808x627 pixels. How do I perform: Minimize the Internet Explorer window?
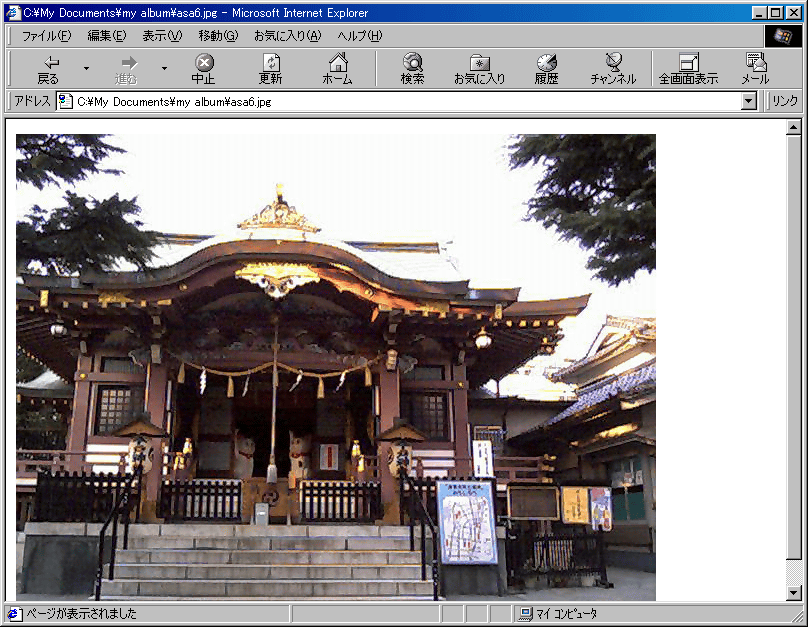pos(759,13)
